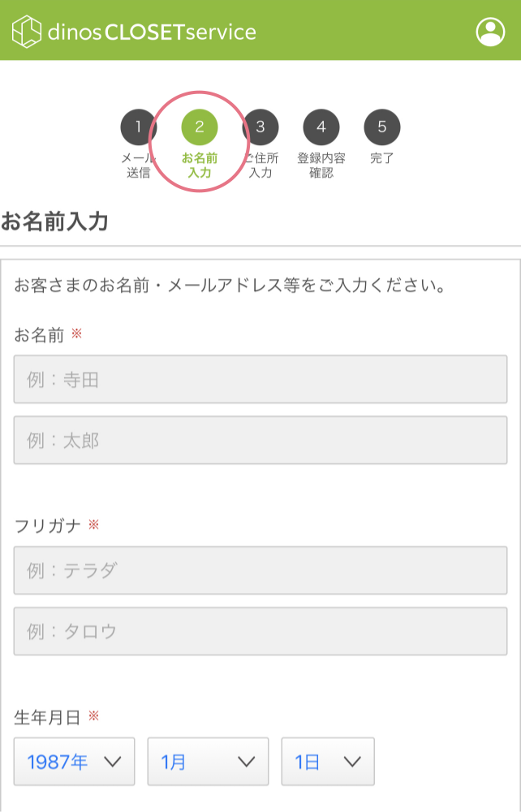
Task: Select the ご住所入力 step 3 circle
Action: click(259, 127)
